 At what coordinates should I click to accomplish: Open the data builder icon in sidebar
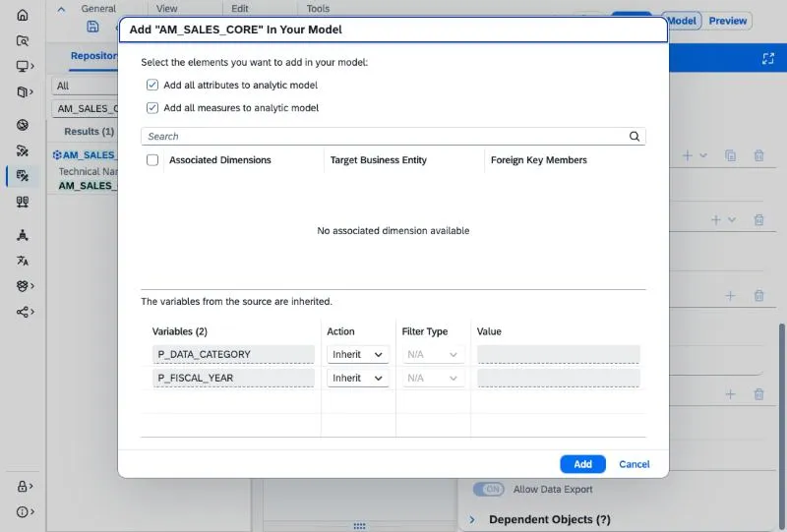pyautogui.click(x=23, y=150)
